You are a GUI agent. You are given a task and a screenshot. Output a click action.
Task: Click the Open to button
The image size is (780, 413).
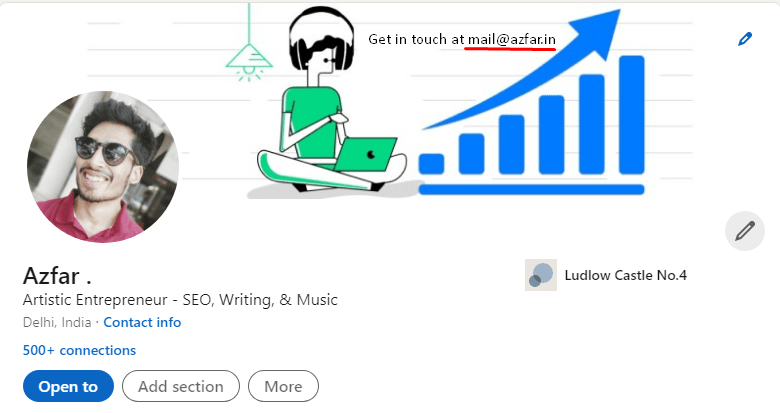pyautogui.click(x=68, y=386)
